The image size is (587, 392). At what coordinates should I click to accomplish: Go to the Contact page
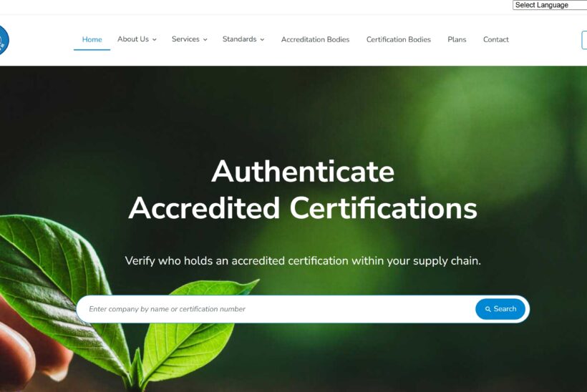click(495, 39)
